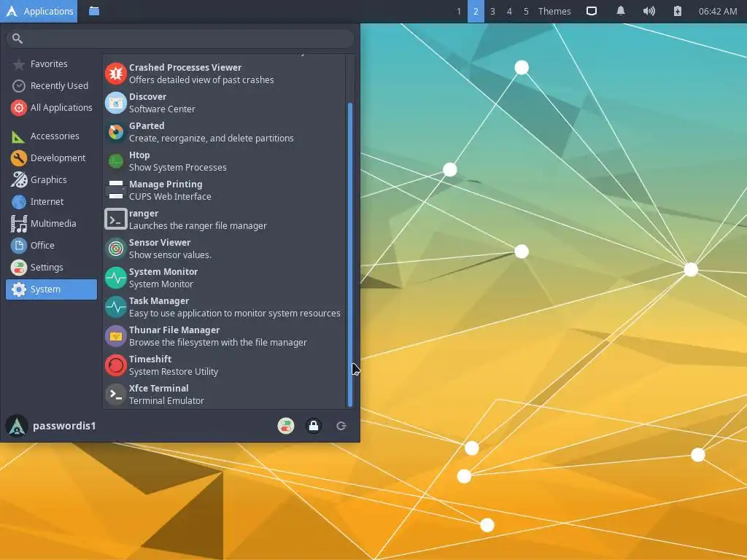747x560 pixels.
Task: Open Manage Printing printer icon
Action: [x=115, y=190]
